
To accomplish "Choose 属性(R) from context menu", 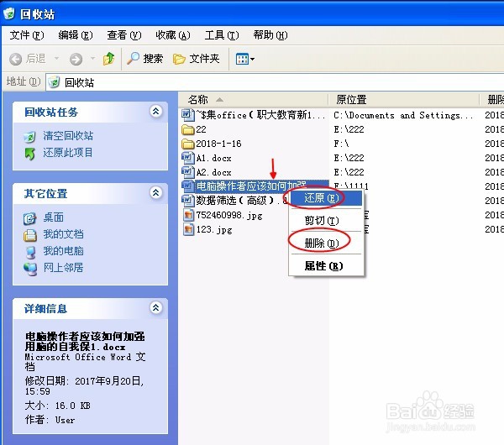I will [326, 266].
